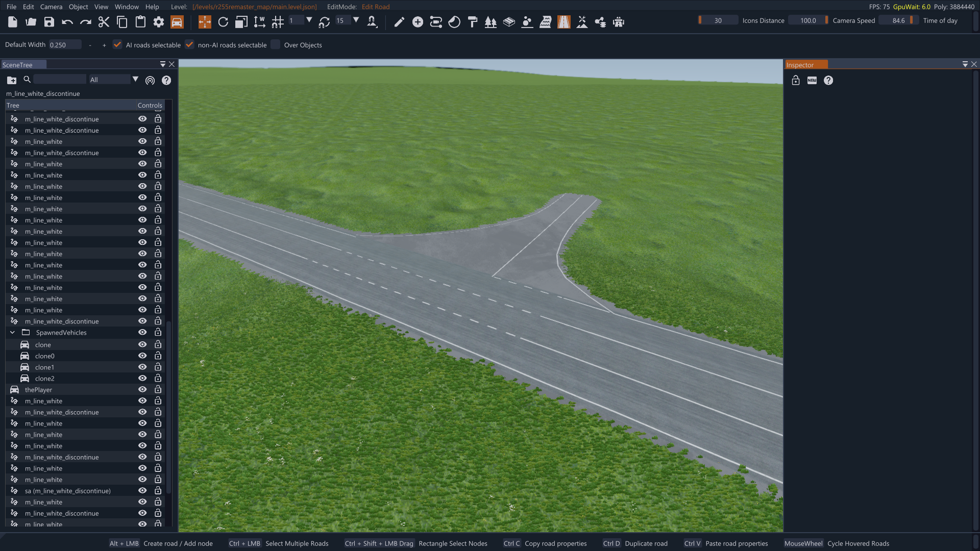Hide the thePlayer object via eye icon
This screenshot has height=551, width=980.
pyautogui.click(x=142, y=390)
